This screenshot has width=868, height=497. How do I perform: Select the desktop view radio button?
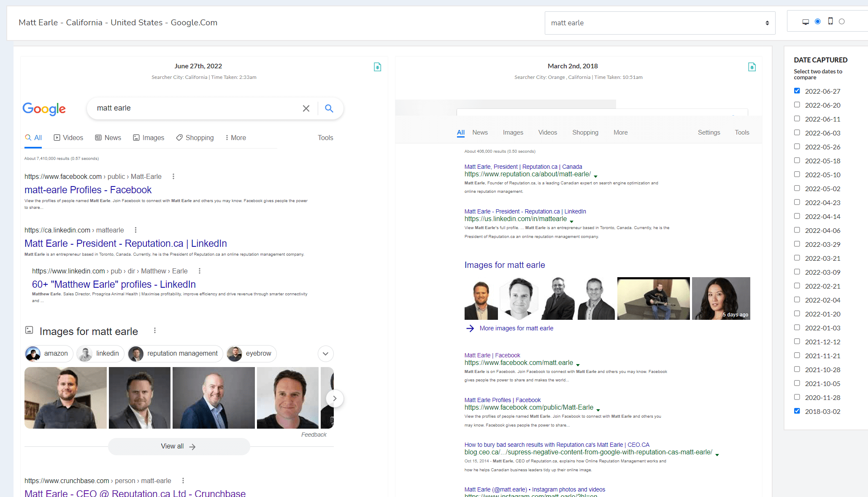[x=817, y=22]
